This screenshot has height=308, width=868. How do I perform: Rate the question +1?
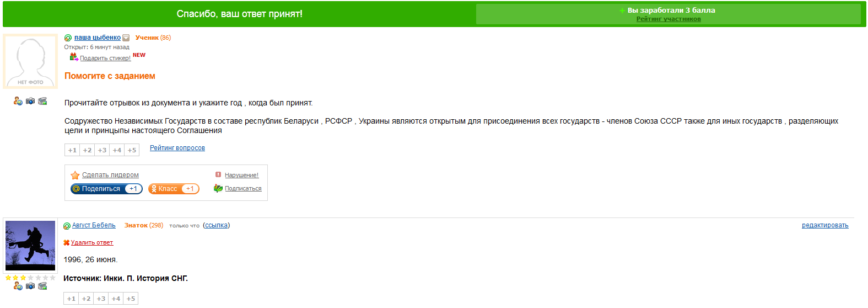tap(72, 150)
